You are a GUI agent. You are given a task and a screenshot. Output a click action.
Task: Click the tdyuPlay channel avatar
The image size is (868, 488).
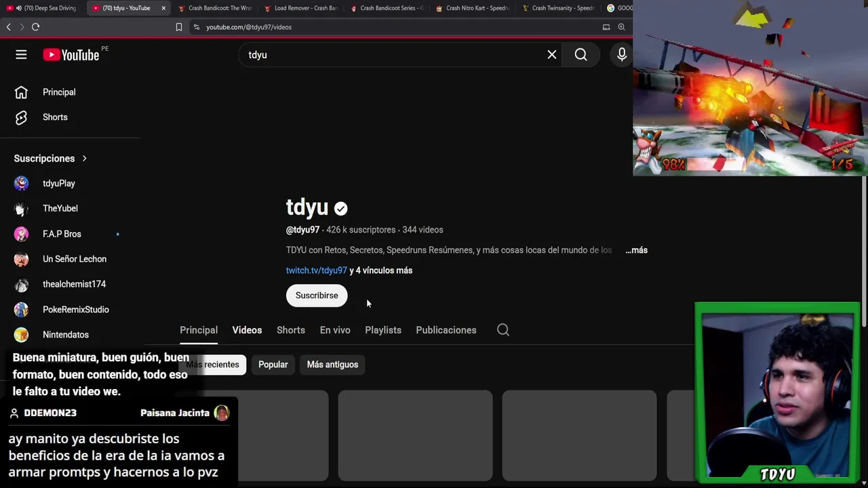[x=21, y=184]
